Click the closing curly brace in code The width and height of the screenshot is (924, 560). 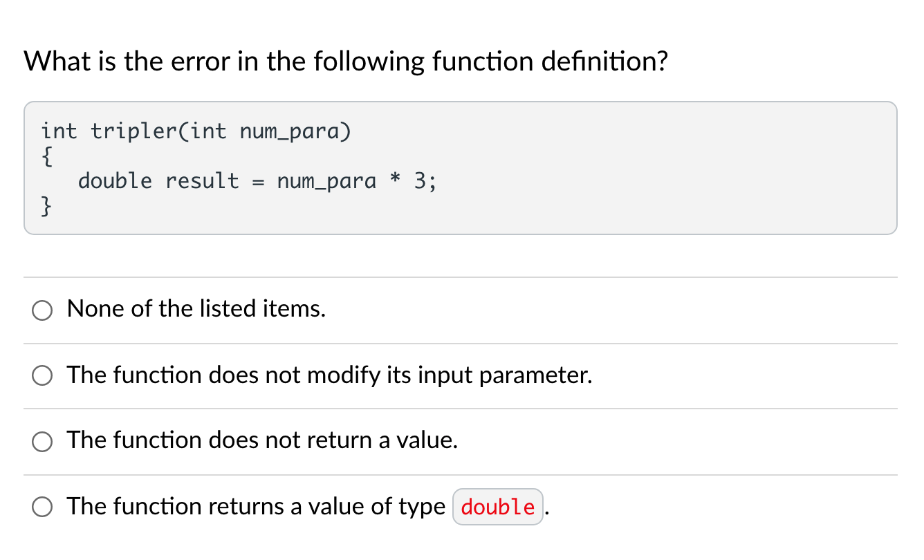coord(46,206)
